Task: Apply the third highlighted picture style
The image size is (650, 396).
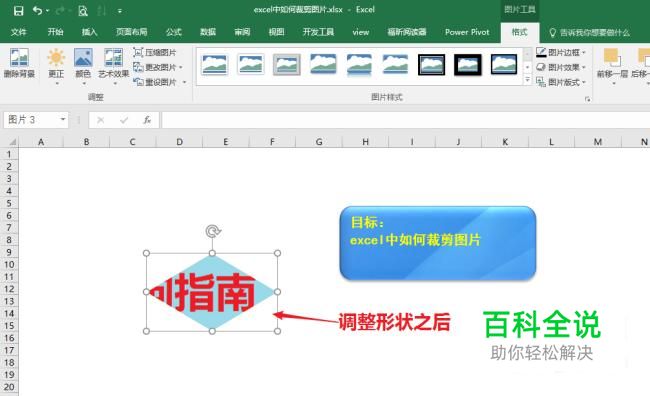Action: pos(286,64)
